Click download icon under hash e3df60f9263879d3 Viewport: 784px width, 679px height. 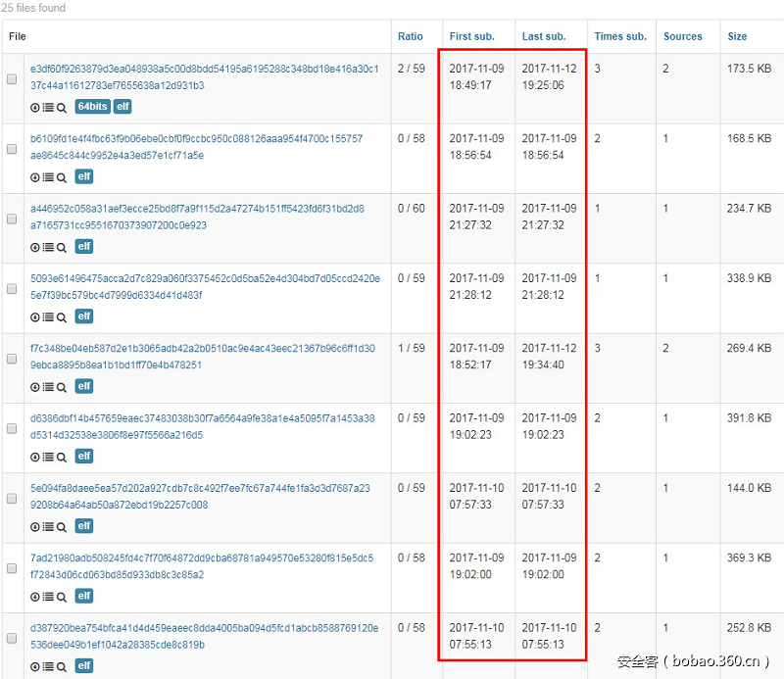tap(35, 107)
